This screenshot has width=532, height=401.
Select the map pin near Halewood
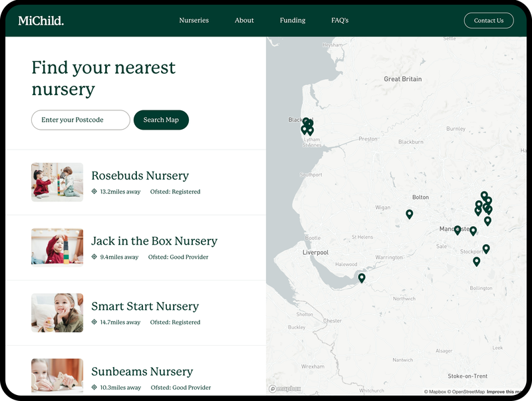click(x=362, y=277)
